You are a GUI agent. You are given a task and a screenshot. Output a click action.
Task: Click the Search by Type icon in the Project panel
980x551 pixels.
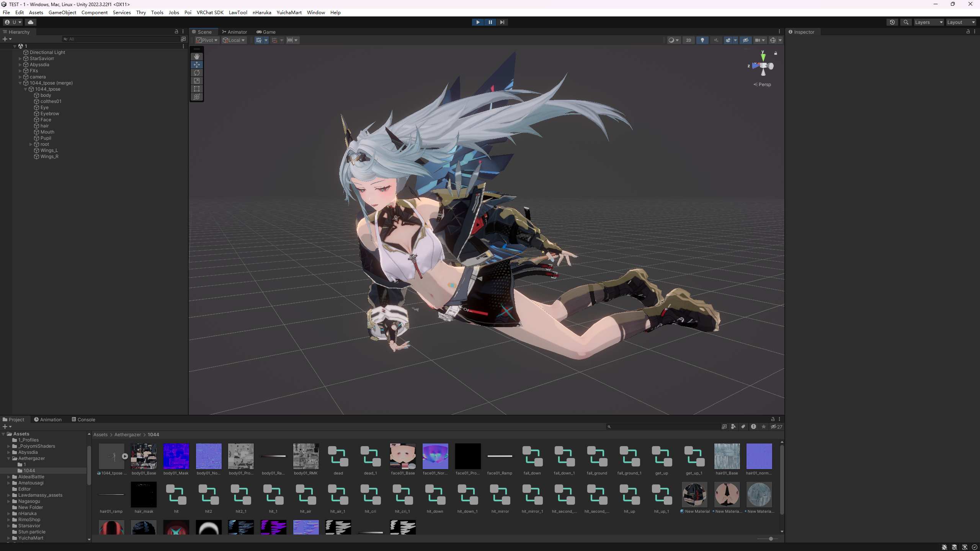click(x=733, y=427)
